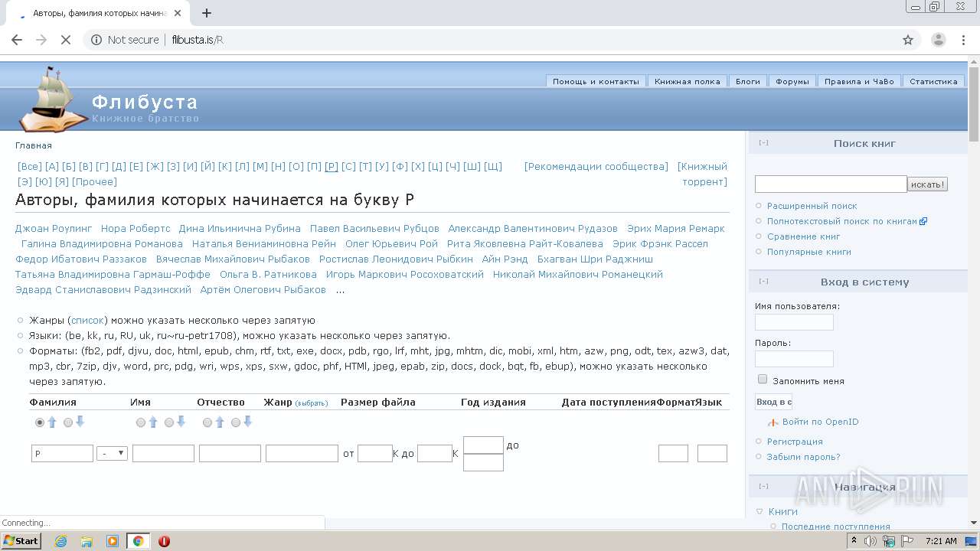
Task: Open Регистрация link
Action: (x=795, y=442)
